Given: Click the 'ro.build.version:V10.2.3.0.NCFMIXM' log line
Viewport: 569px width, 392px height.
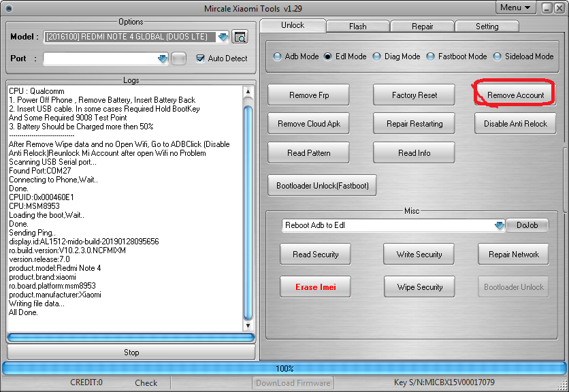Looking at the screenshot, I should click(67, 250).
